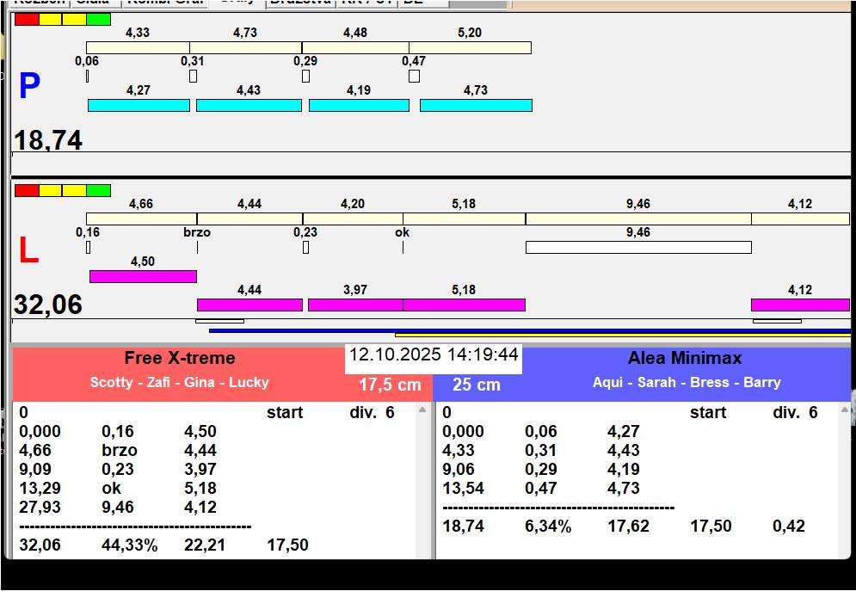Viewport: 856px width, 616px height.
Task: Select the cyan 4,73 run bar in lane P
Action: point(476,105)
